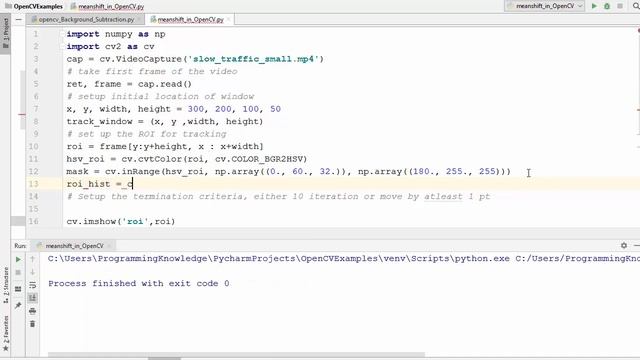Viewport: 640px width, 360px height.
Task: Click comment 'set up the ROI for tracking'
Action: coord(146,134)
